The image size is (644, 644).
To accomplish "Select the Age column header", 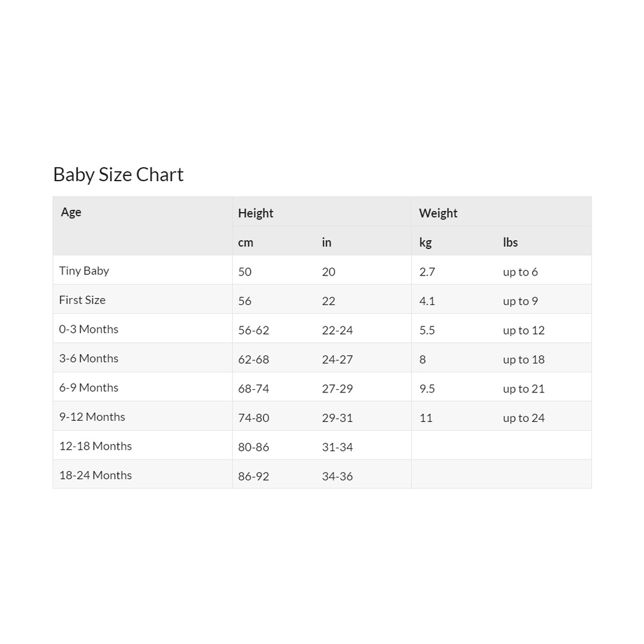I will [x=71, y=212].
